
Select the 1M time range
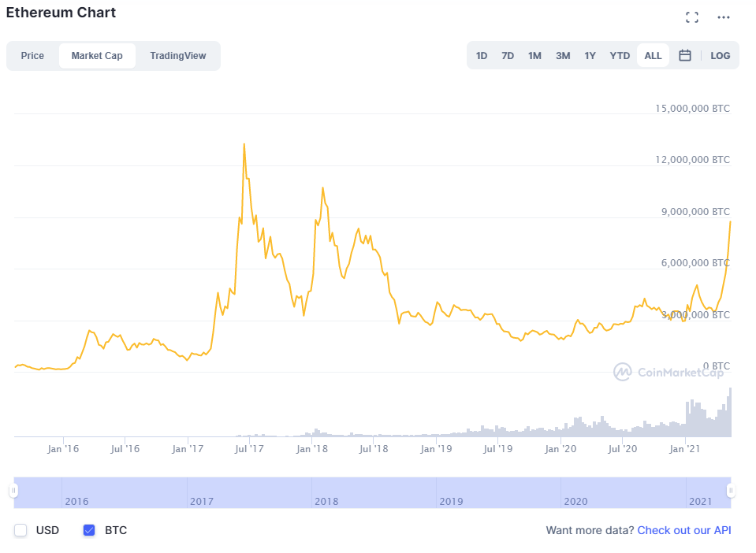[534, 55]
